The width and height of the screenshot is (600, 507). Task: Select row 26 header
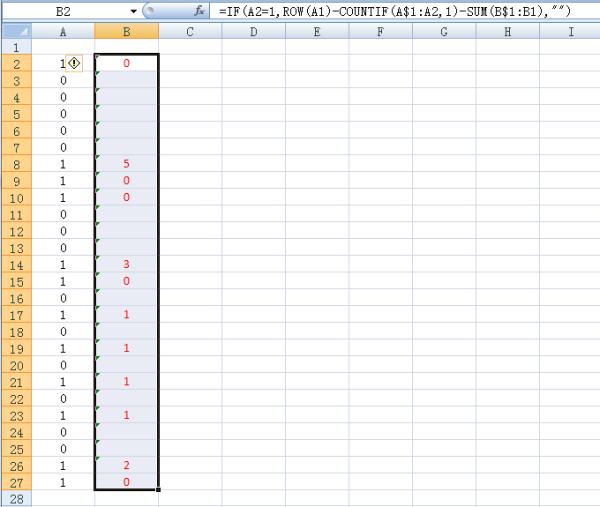[16, 466]
